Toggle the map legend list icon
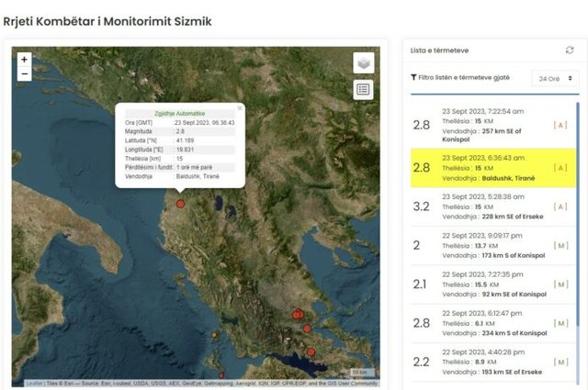This screenshot has width=588, height=390. click(x=363, y=90)
